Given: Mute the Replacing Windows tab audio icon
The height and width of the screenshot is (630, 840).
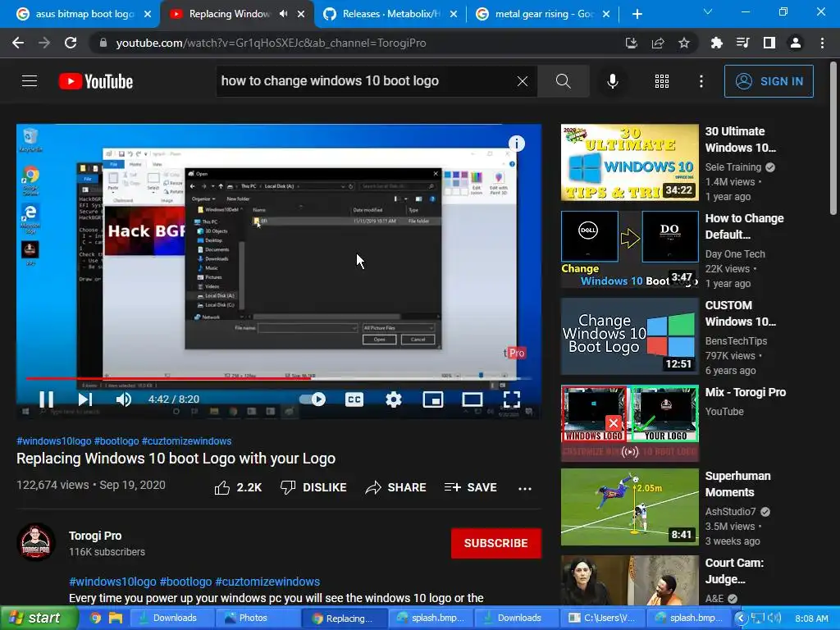Looking at the screenshot, I should [283, 14].
